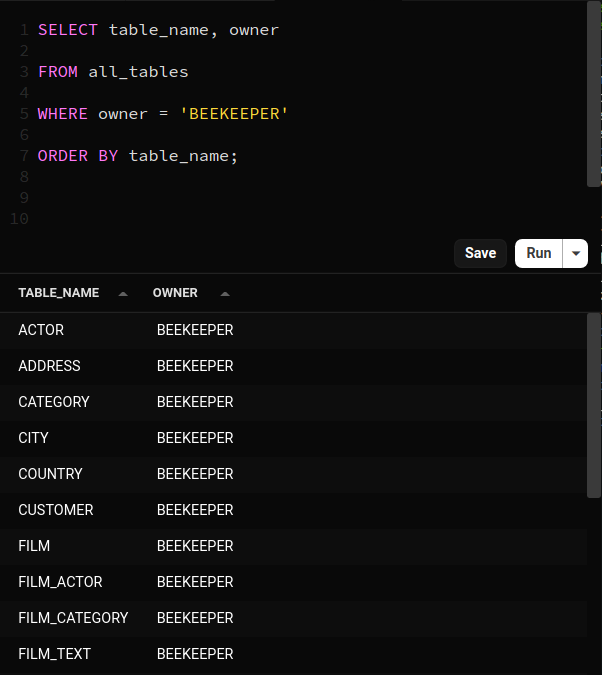The width and height of the screenshot is (602, 675).
Task: Click the query editor vertical scrollbar
Action: pos(594,94)
